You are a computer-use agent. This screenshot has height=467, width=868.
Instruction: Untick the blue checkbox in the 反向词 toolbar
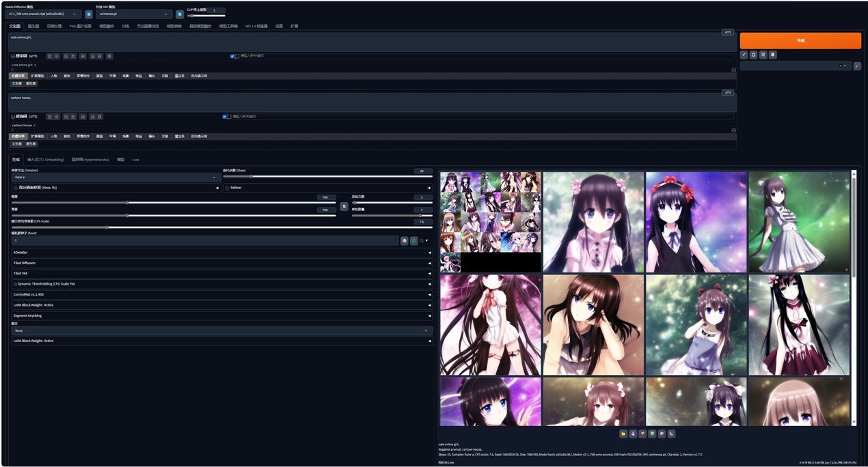click(224, 117)
